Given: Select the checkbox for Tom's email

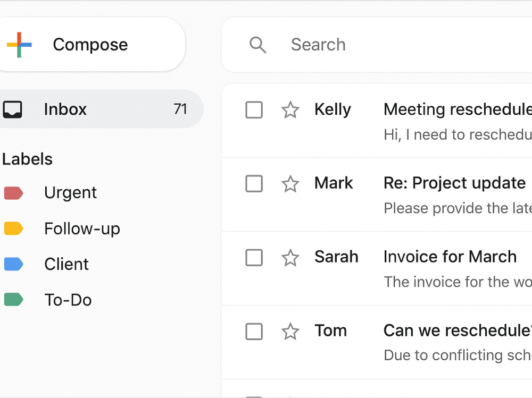Looking at the screenshot, I should coord(254,332).
